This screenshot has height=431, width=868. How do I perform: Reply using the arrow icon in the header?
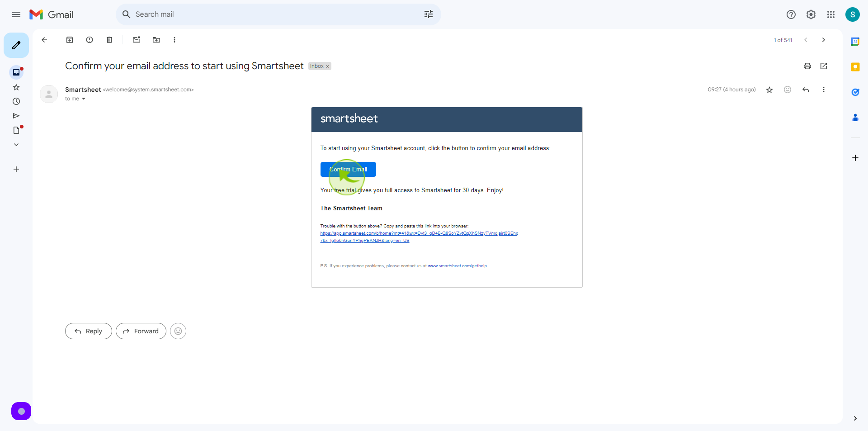tap(806, 90)
